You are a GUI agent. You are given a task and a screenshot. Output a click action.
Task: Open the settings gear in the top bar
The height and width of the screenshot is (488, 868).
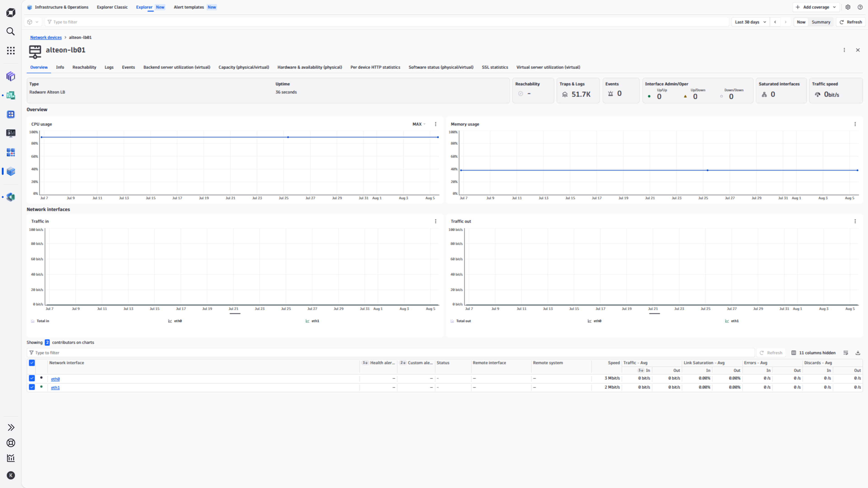[x=848, y=7]
